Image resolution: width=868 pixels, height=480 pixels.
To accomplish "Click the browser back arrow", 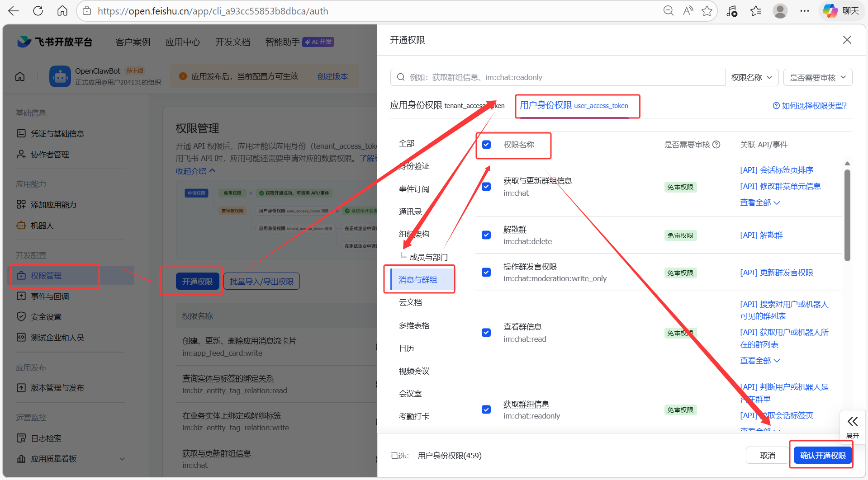I will pyautogui.click(x=14, y=11).
